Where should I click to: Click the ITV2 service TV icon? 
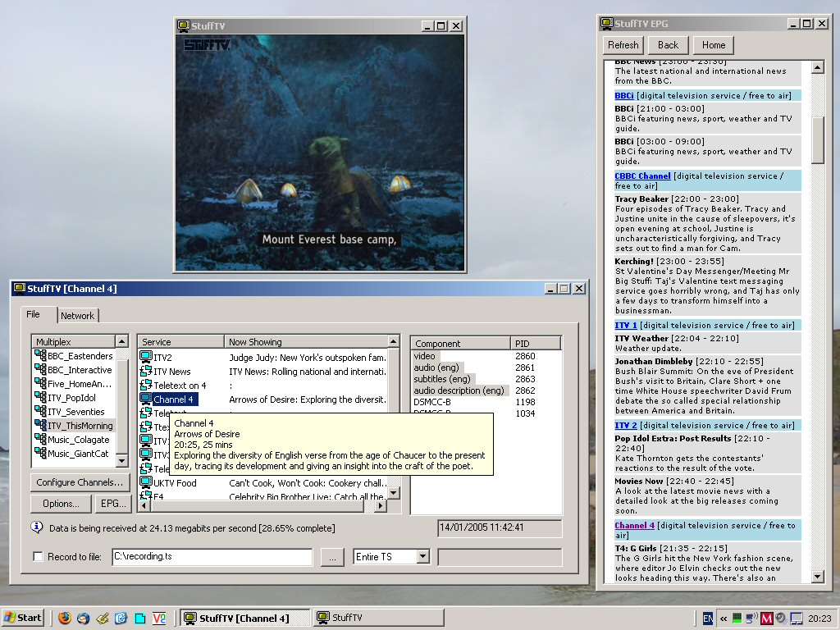pyautogui.click(x=146, y=357)
